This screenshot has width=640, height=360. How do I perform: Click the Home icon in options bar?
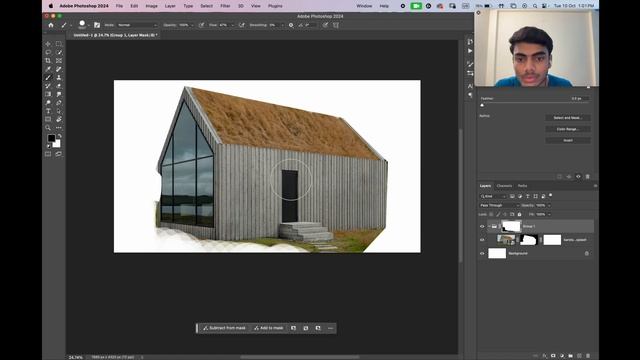51,25
